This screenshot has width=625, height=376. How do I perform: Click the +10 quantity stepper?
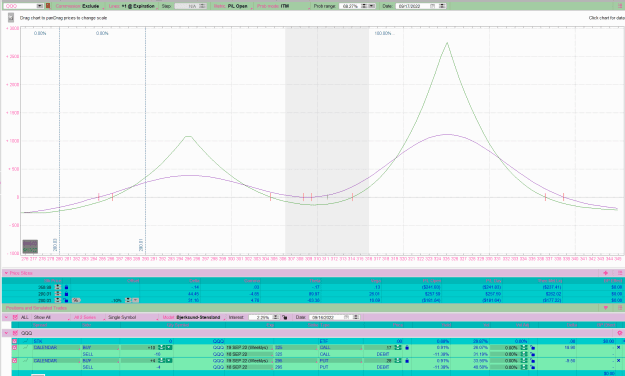click(x=161, y=347)
